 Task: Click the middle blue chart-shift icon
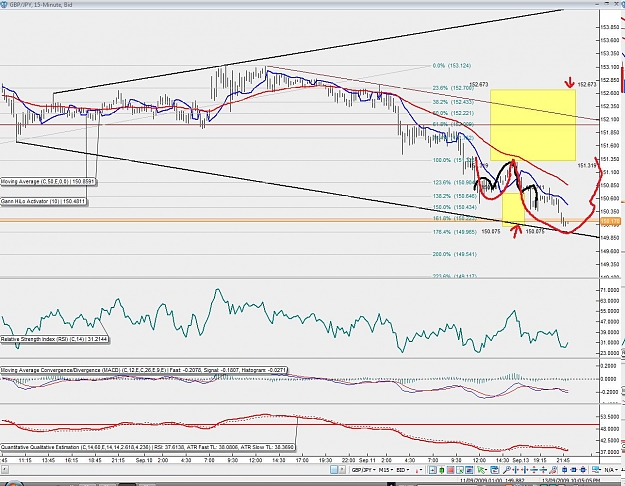click(x=574, y=470)
